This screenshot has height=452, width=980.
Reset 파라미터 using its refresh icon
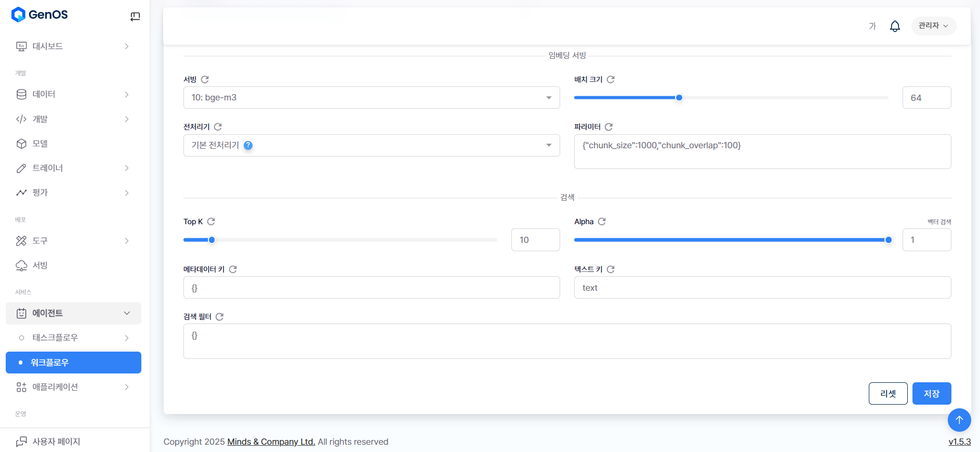(x=608, y=127)
